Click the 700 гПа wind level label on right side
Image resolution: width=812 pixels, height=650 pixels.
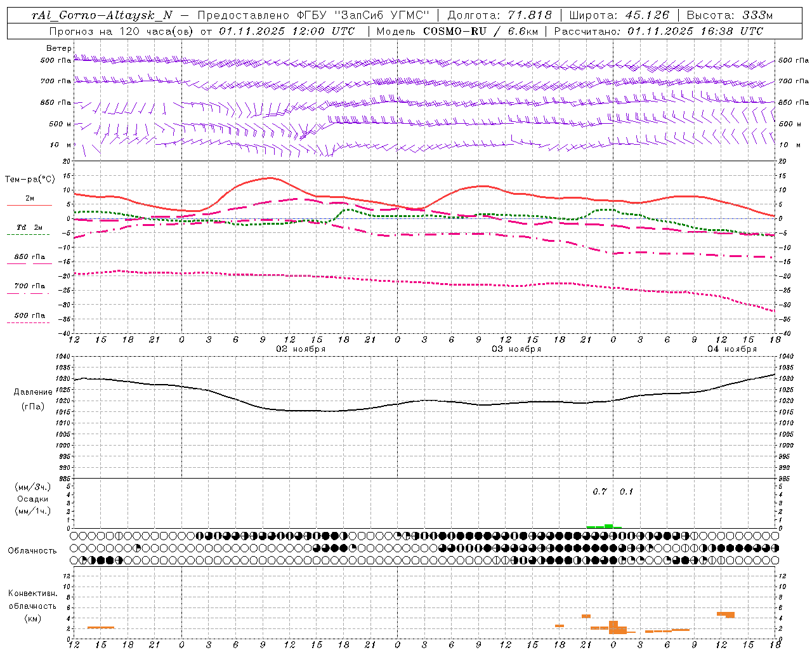click(x=794, y=81)
